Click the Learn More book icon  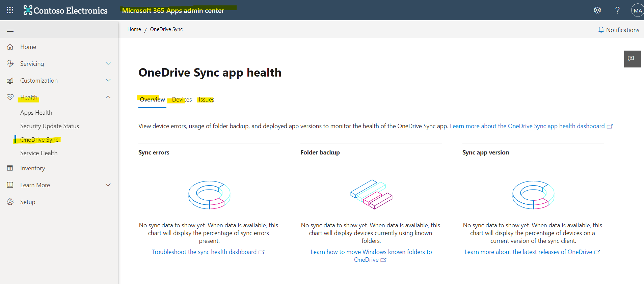[x=10, y=185]
